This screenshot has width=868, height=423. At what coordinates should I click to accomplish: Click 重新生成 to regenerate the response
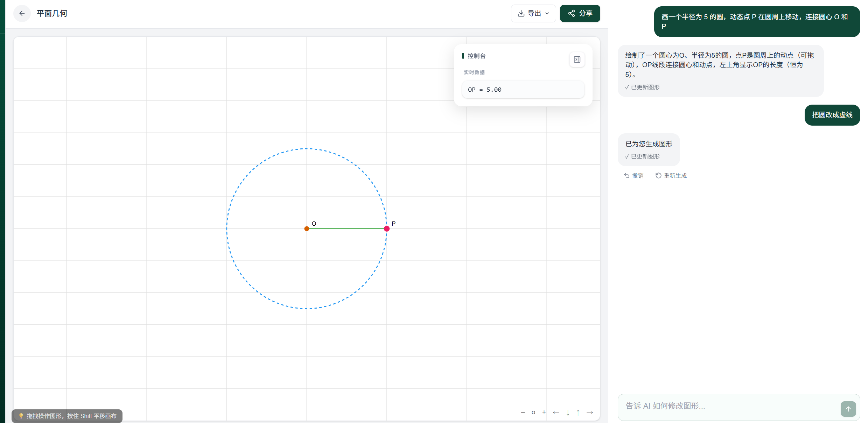point(671,176)
